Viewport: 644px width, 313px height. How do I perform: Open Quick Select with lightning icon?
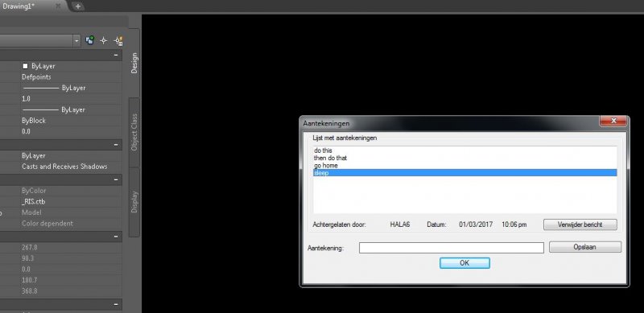pyautogui.click(x=118, y=41)
